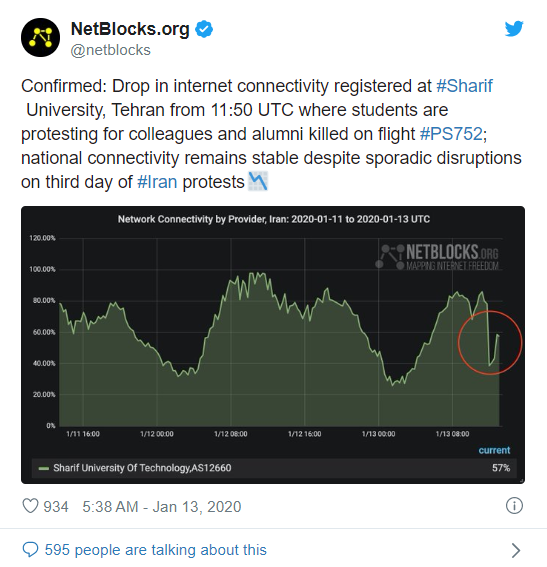This screenshot has width=547, height=567.
Task: Open the Twitter bird logo
Action: [514, 29]
